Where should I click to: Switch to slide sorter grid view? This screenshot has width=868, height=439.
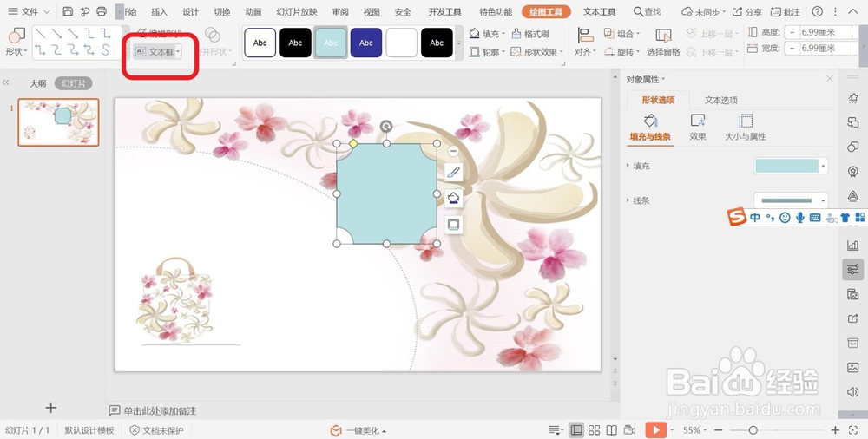(594, 430)
